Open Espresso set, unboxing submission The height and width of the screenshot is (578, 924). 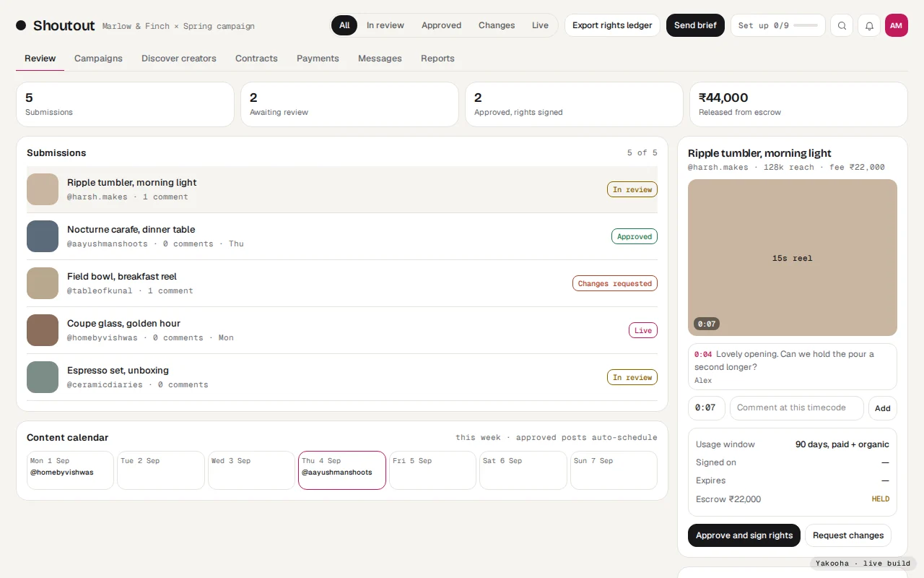(342, 377)
